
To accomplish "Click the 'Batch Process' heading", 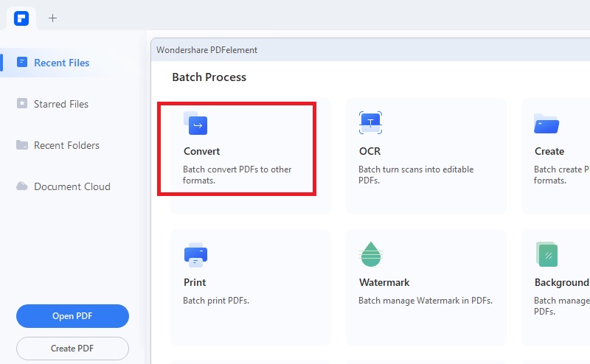I will coord(209,77).
